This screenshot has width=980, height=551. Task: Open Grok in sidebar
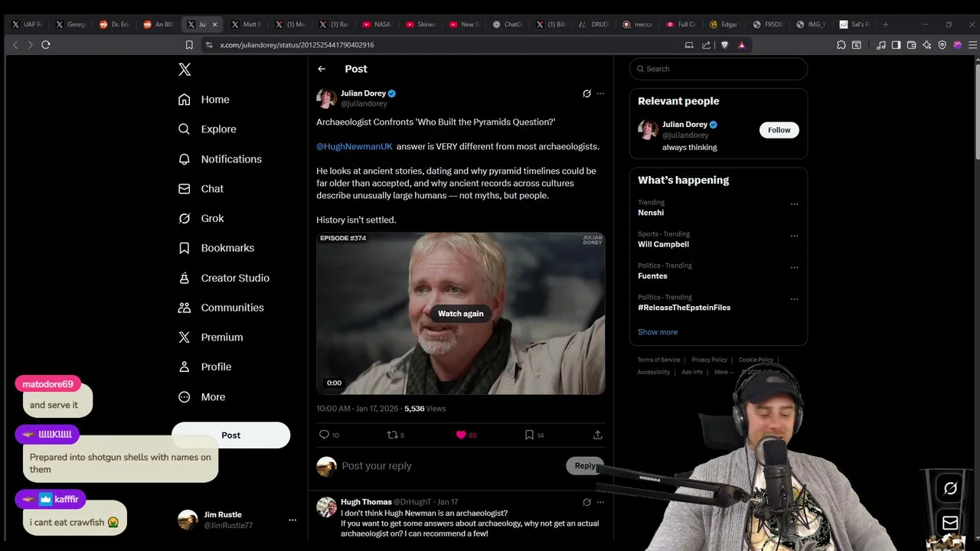pyautogui.click(x=201, y=219)
